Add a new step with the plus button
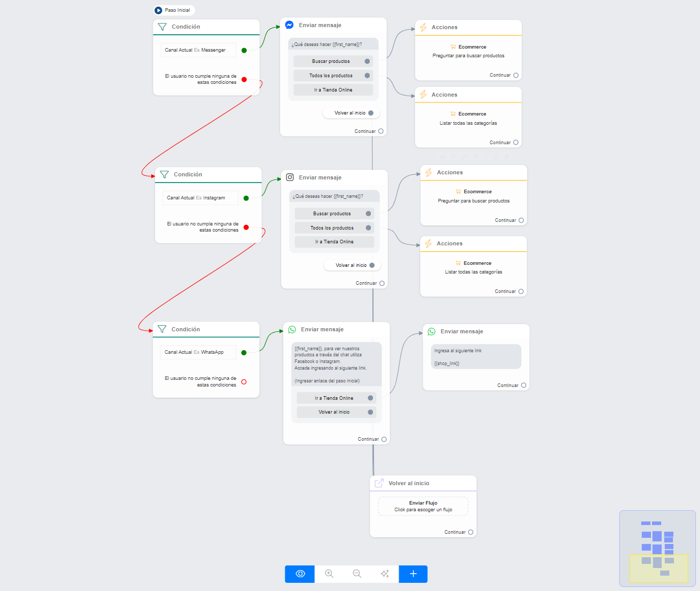The height and width of the screenshot is (591, 700). (413, 574)
